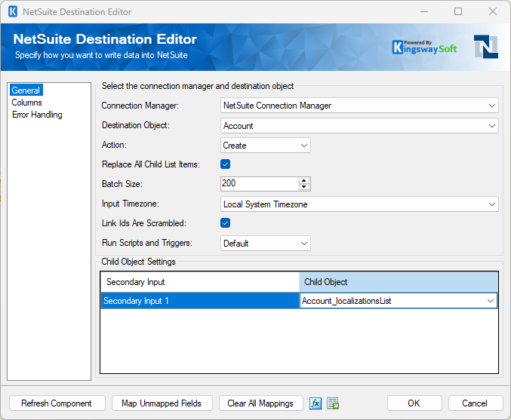Expand the Account_localizationsList child object dropdown
511x420 pixels.
coord(399,301)
